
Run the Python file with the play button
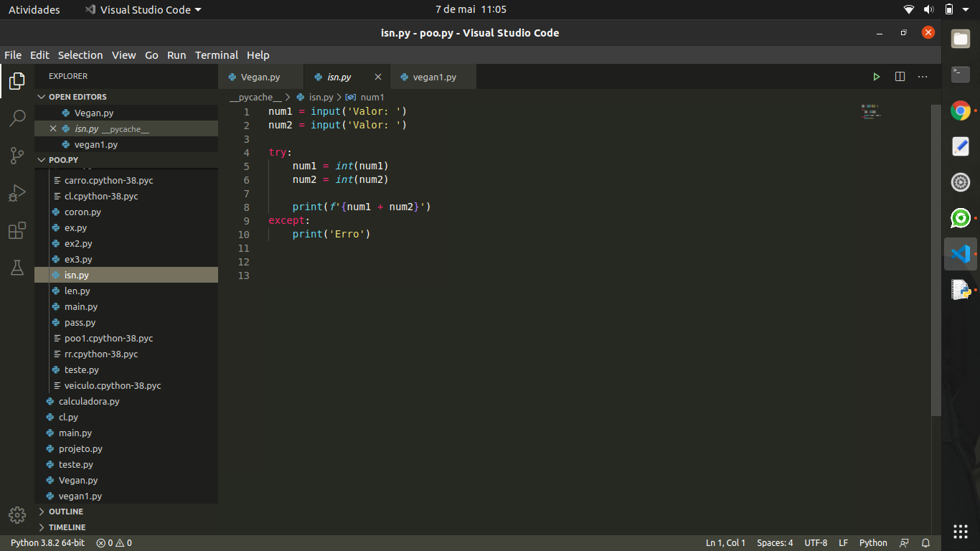[x=876, y=76]
